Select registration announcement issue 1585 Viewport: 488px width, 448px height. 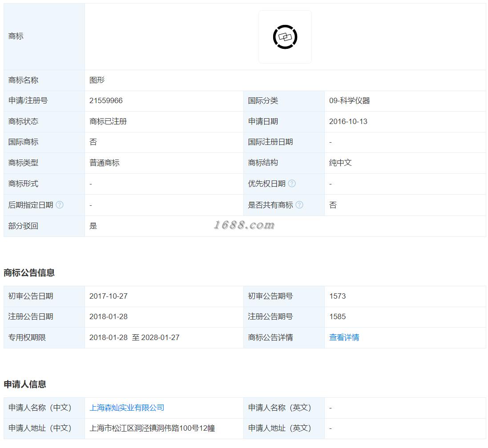(337, 316)
